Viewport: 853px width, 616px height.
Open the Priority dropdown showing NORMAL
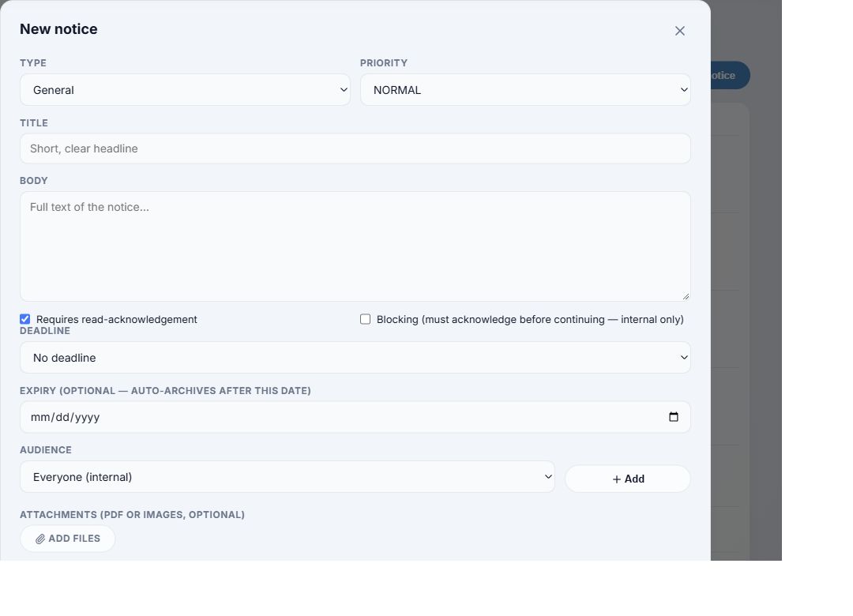click(x=525, y=90)
